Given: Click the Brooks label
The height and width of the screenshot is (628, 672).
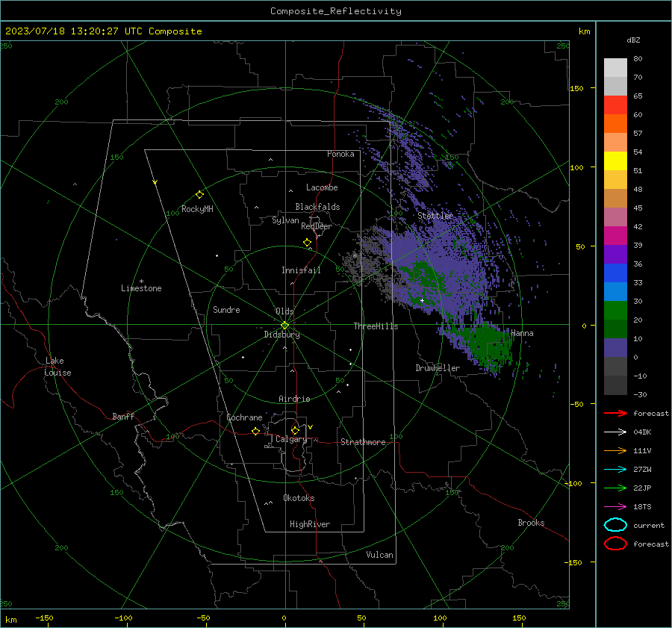Looking at the screenshot, I should click(531, 523).
